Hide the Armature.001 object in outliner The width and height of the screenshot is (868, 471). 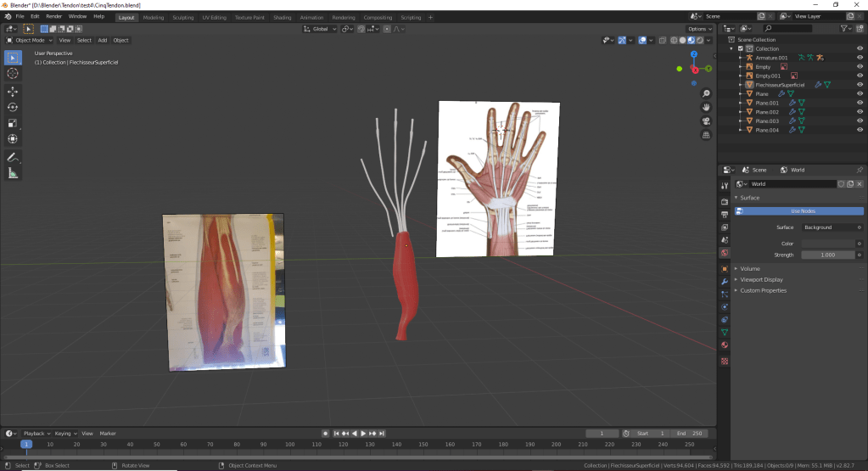point(860,58)
